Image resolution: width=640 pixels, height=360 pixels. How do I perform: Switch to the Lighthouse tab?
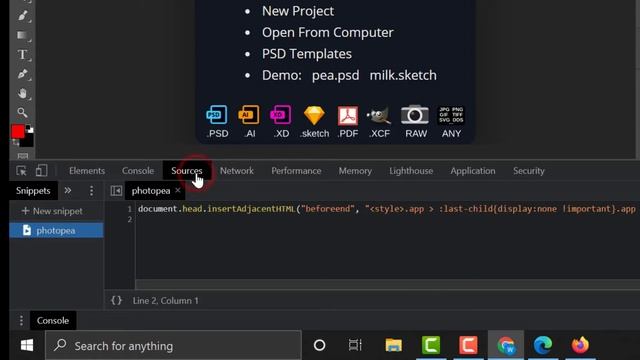click(411, 171)
